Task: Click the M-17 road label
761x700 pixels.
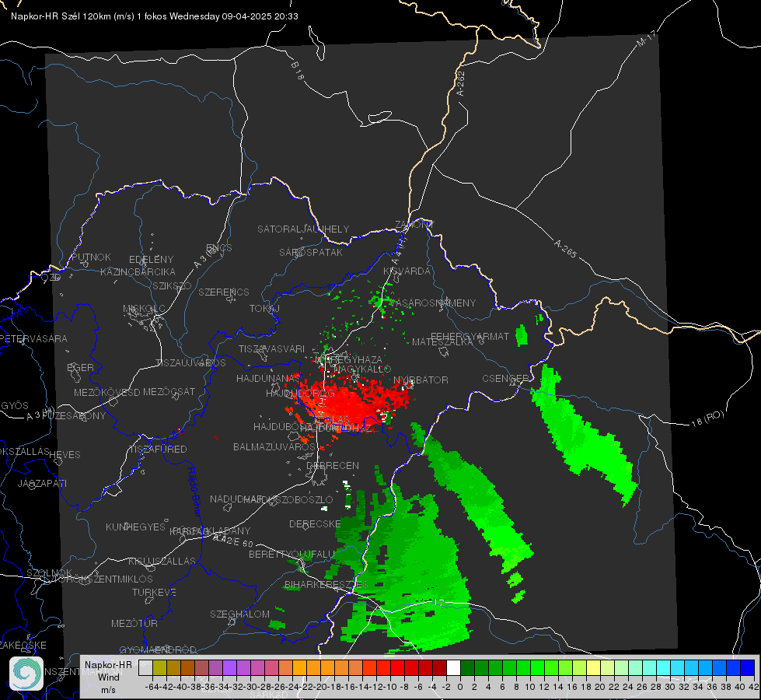Action: click(646, 39)
